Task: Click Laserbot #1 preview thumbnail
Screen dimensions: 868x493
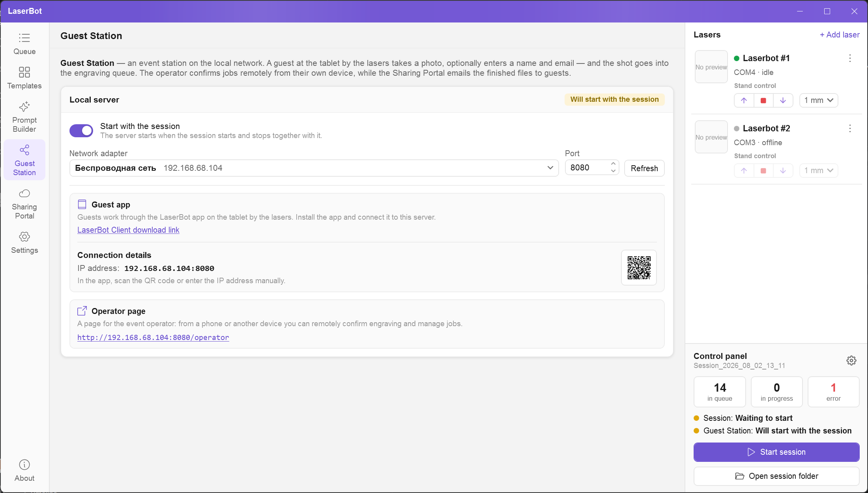Action: [711, 67]
